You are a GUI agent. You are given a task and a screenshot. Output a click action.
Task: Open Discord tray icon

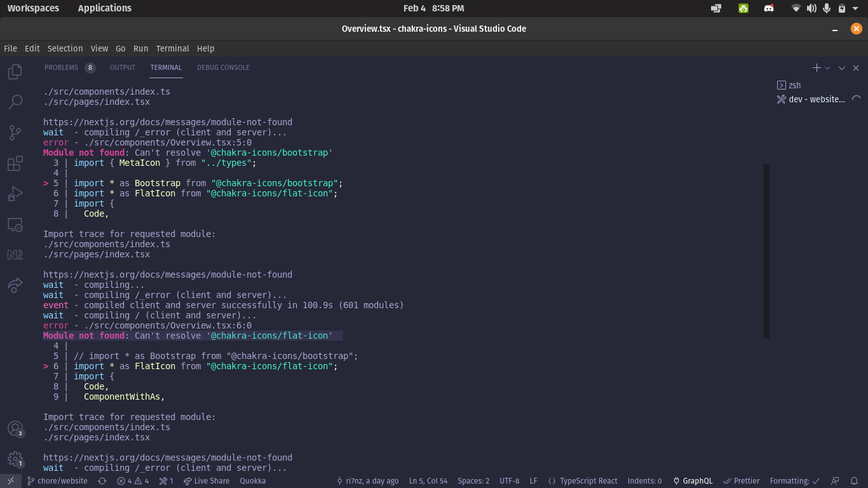click(769, 8)
